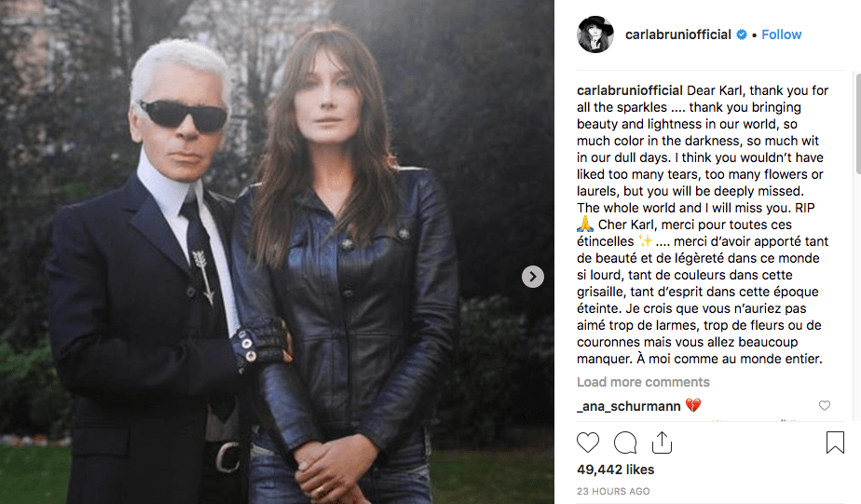Click the sparkles emoji in the caption

point(645,241)
